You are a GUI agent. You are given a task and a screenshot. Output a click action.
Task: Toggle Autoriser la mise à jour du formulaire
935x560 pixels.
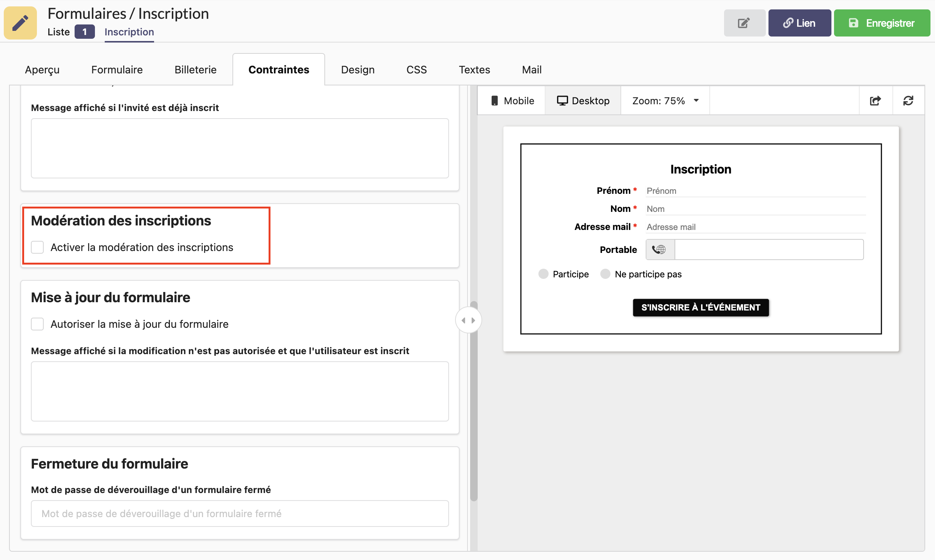point(38,324)
